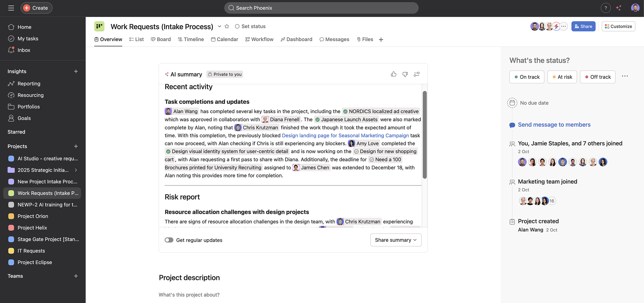Click the thumbs down feedback icon
Viewport: 644px width, 303px height.
tap(405, 74)
